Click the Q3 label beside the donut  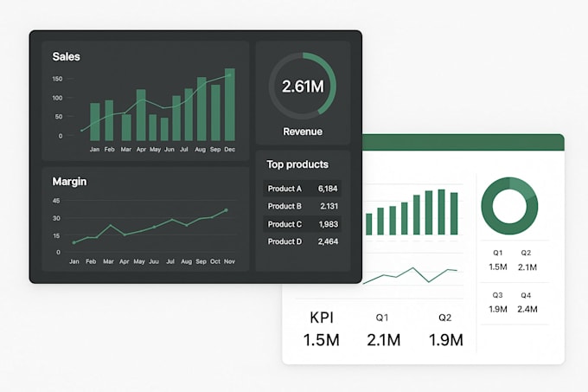497,295
